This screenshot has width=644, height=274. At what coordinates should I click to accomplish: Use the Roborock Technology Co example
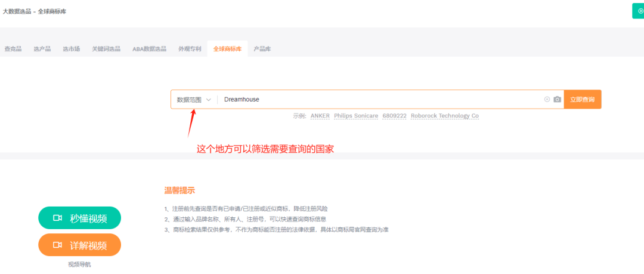445,116
